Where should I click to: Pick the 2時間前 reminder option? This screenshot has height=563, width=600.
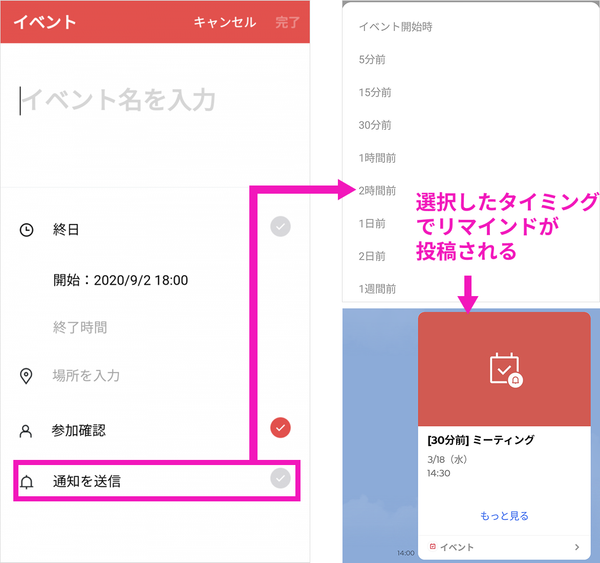click(377, 191)
